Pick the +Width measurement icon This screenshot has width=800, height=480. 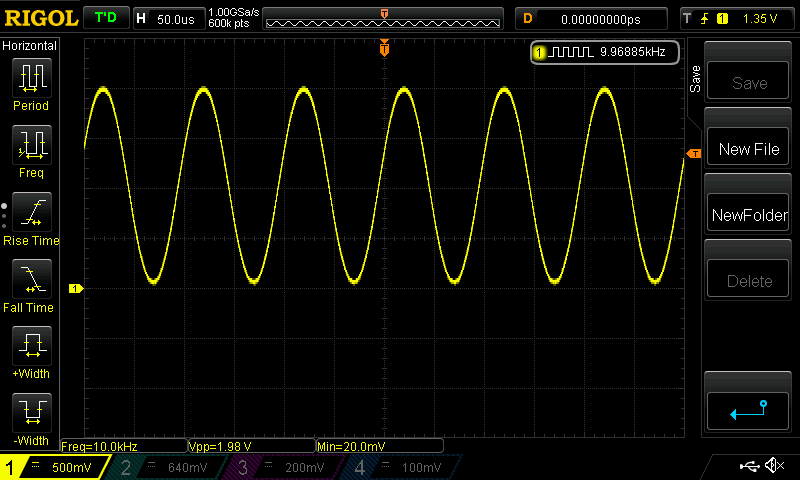pos(31,347)
